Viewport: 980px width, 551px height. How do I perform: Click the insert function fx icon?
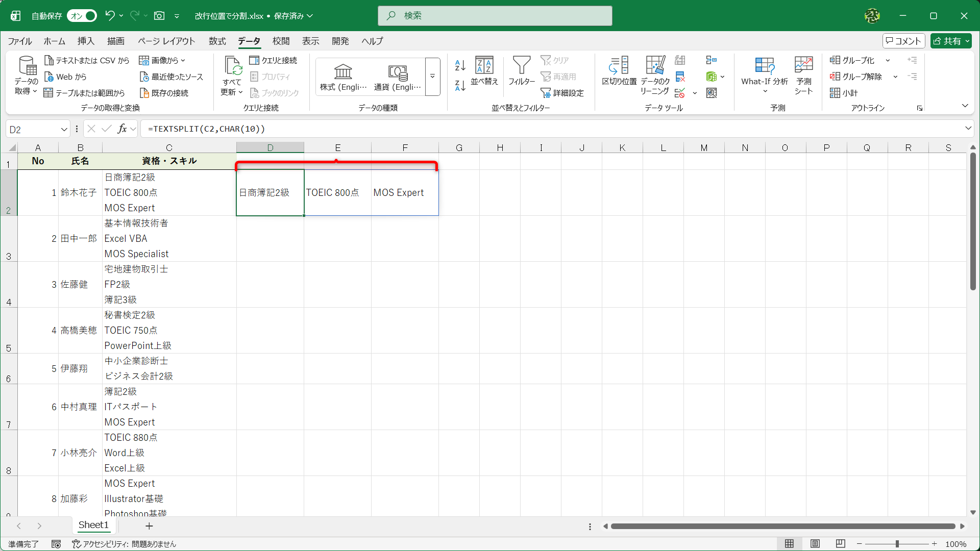tap(122, 129)
